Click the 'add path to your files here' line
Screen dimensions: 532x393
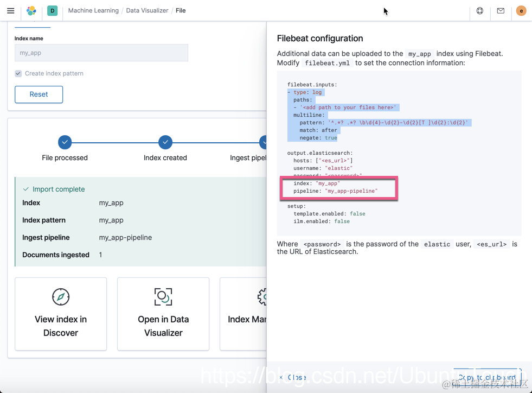coord(345,107)
